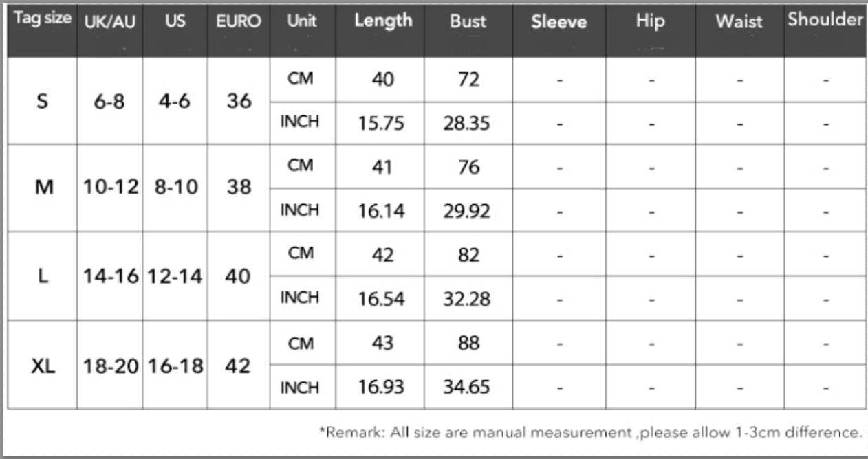Click the Tag size column header
The image size is (868, 459).
(42, 19)
